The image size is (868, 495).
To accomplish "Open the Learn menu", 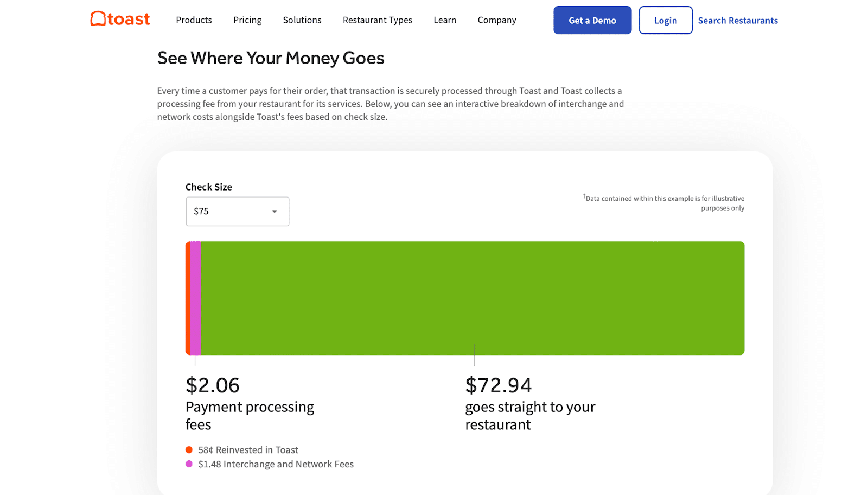I will click(x=445, y=20).
